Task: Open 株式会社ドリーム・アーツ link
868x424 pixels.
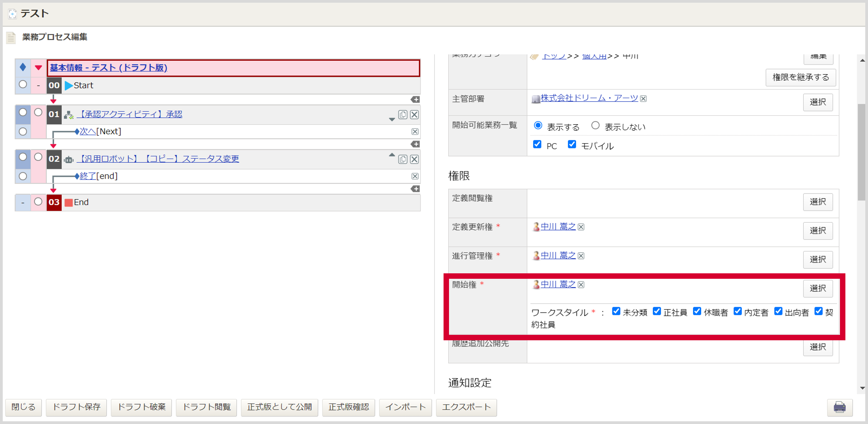Action: point(589,99)
